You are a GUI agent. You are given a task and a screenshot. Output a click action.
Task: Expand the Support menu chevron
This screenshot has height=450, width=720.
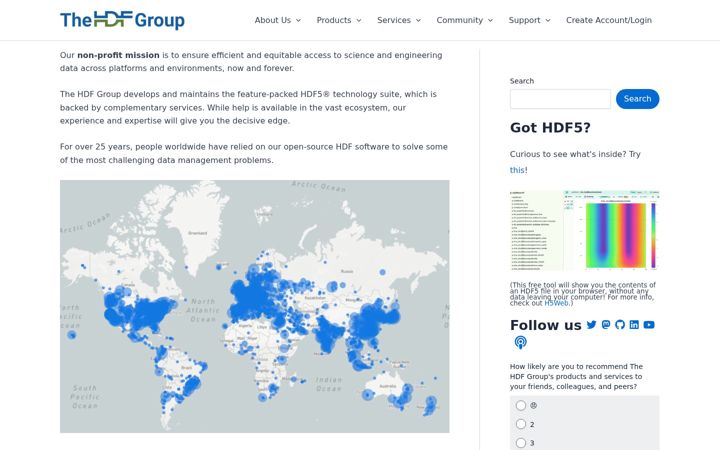pos(548,20)
